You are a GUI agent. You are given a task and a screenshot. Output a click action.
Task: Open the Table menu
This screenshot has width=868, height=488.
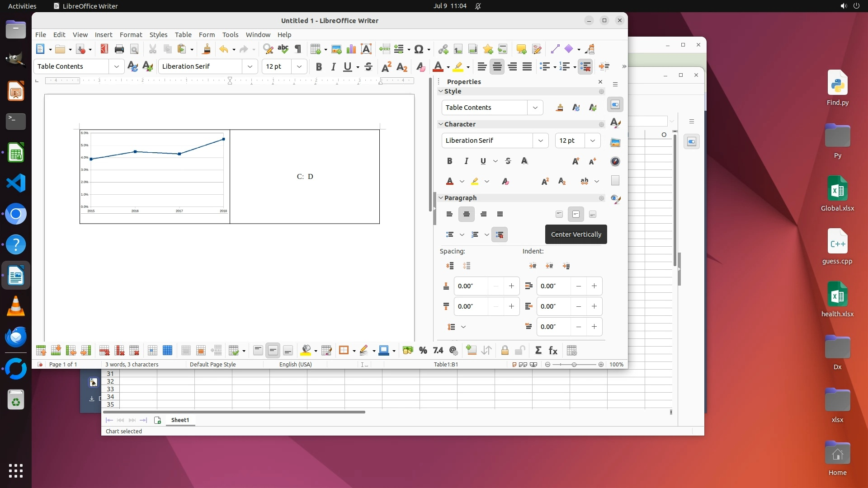(x=183, y=34)
